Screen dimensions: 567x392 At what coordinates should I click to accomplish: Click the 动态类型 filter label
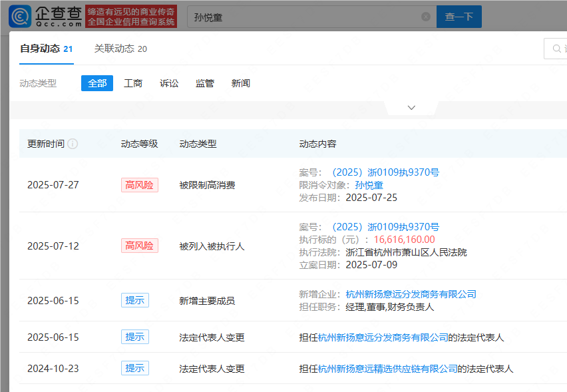pyautogui.click(x=38, y=84)
